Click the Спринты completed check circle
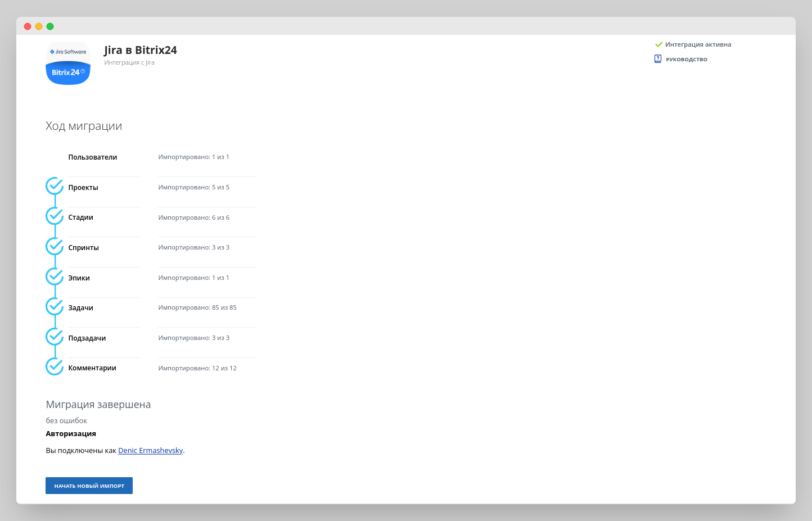 click(55, 246)
